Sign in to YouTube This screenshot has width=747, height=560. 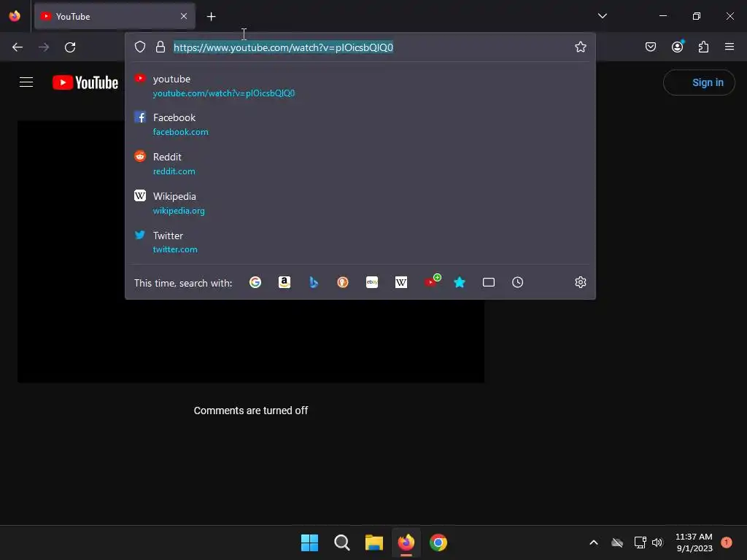[699, 82]
